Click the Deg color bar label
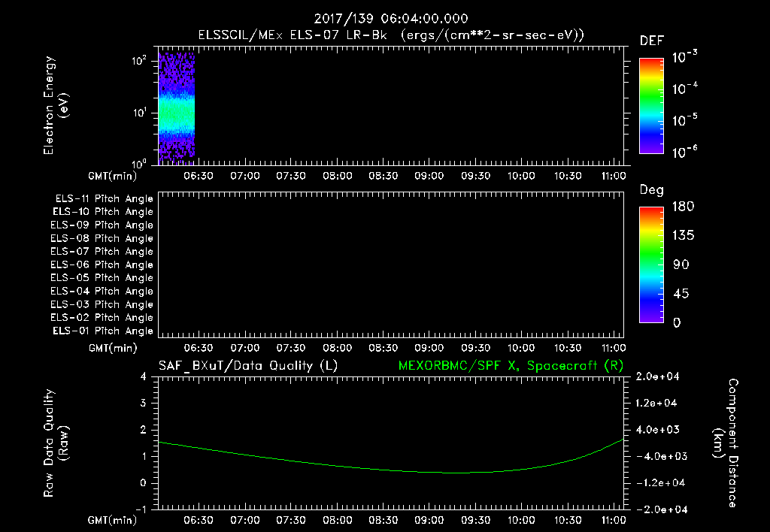This screenshot has height=532, width=770. click(x=652, y=190)
